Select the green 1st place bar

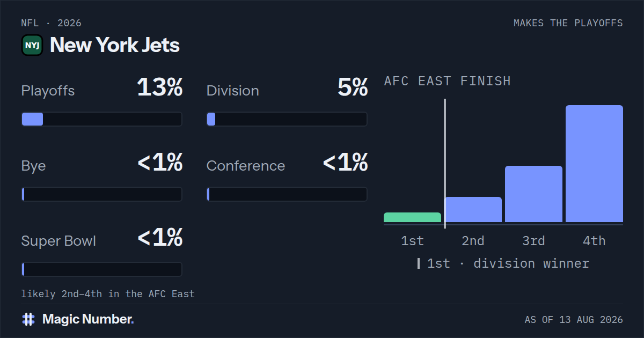[412, 217]
